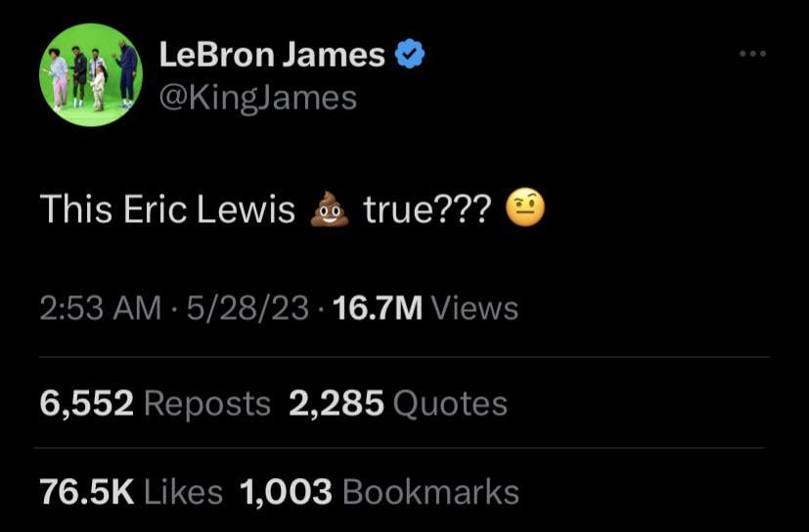This screenshot has height=532, width=809.
Task: Open the Reposts label link
Action: pos(206,403)
